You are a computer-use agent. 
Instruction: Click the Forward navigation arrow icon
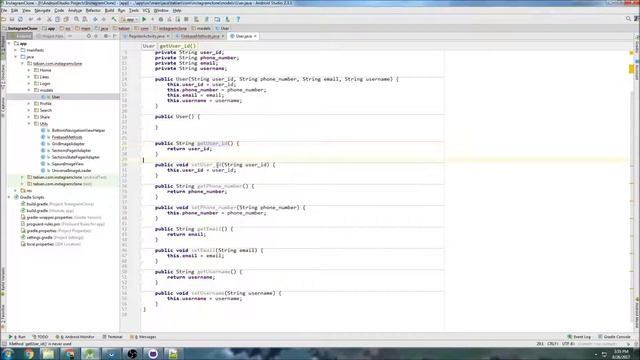104,19
